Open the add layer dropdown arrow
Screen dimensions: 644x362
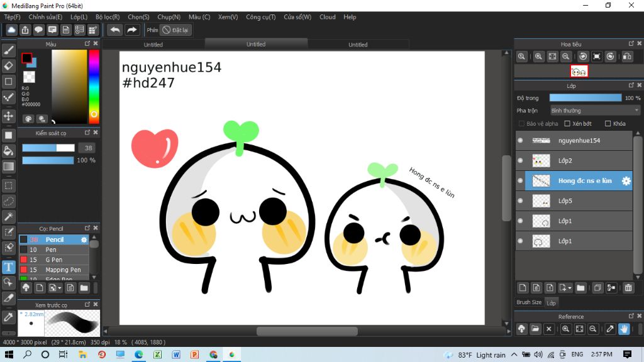click(570, 288)
